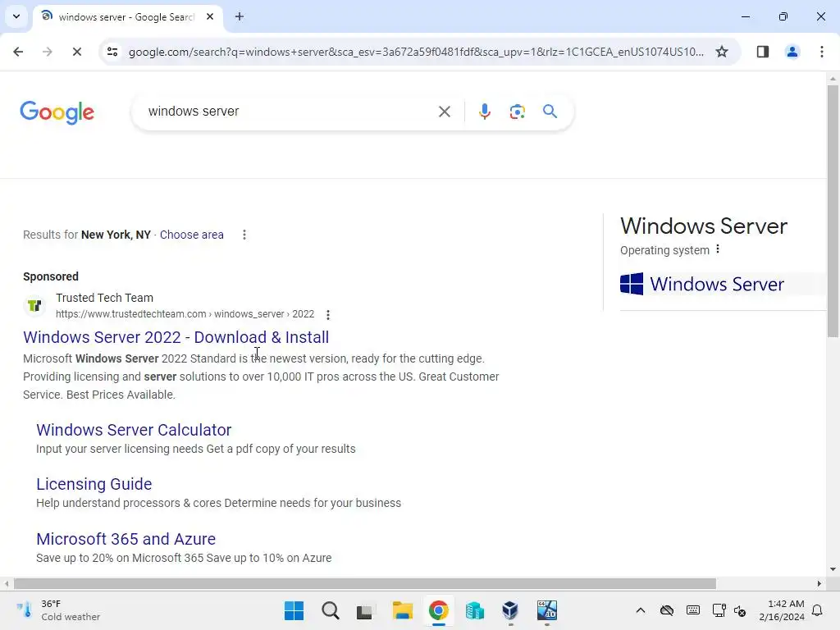Open the notifications bell
840x630 pixels.
point(818,610)
